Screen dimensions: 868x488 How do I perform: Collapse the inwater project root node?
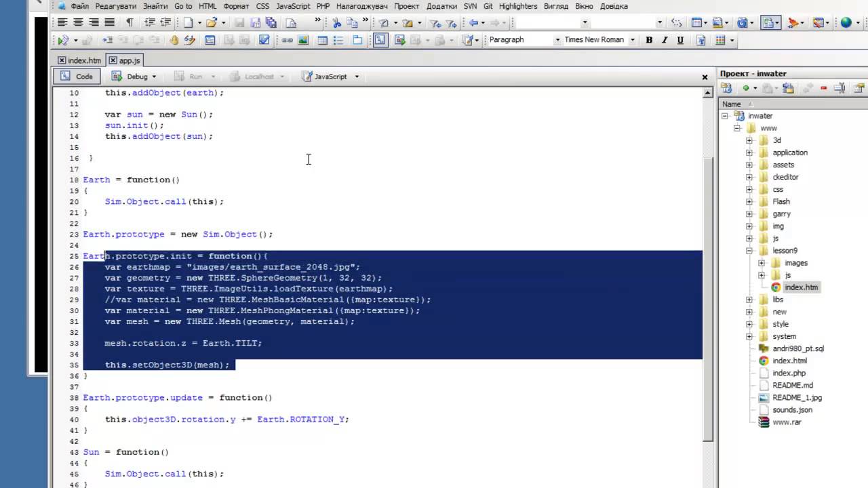click(x=724, y=116)
